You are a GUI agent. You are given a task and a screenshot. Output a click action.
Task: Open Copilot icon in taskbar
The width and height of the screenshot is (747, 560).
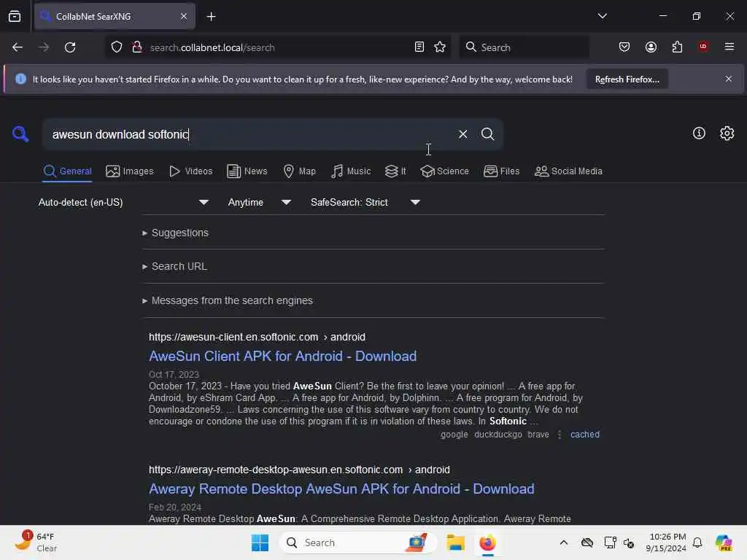click(x=723, y=542)
